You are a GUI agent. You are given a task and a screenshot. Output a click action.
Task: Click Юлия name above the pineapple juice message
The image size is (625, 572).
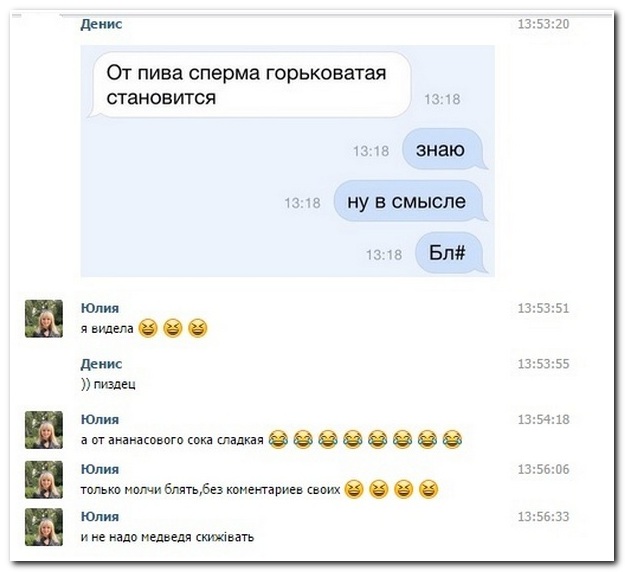[100, 419]
